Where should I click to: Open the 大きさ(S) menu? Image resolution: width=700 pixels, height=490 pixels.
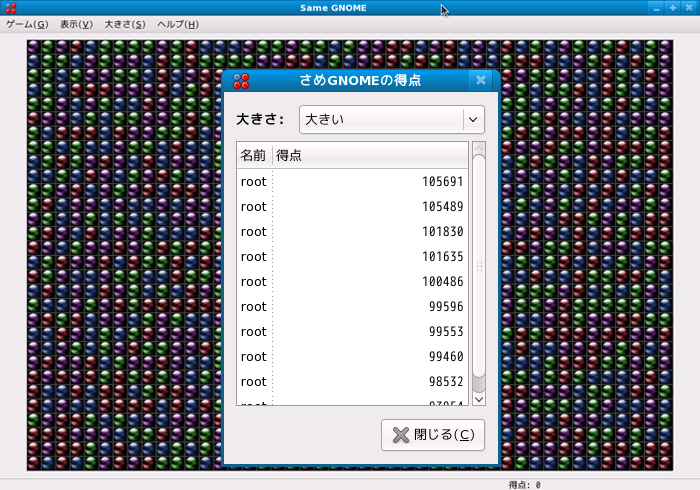[125, 24]
